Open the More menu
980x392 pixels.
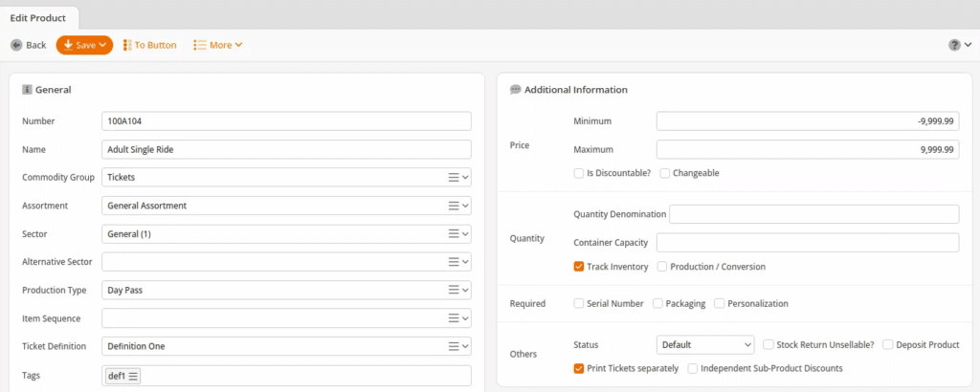(x=218, y=45)
